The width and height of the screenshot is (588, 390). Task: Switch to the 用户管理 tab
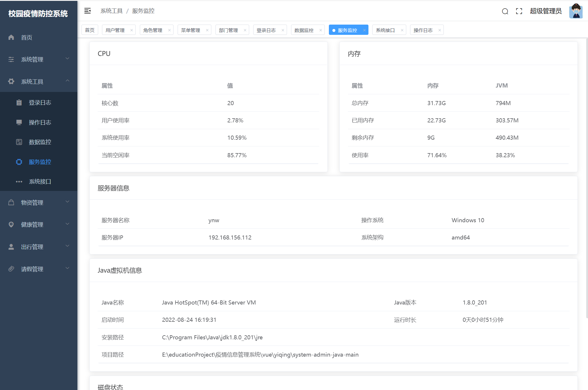[x=115, y=30]
